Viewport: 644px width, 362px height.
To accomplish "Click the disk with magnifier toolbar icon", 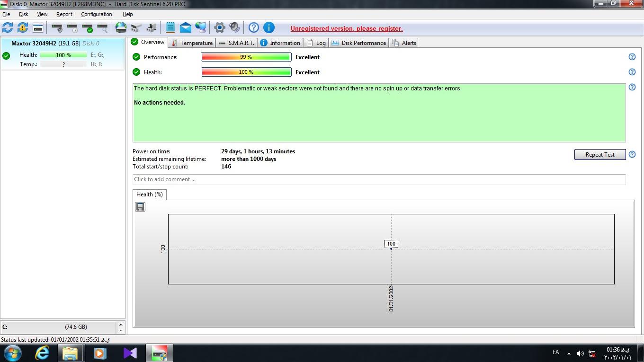I will tap(102, 28).
